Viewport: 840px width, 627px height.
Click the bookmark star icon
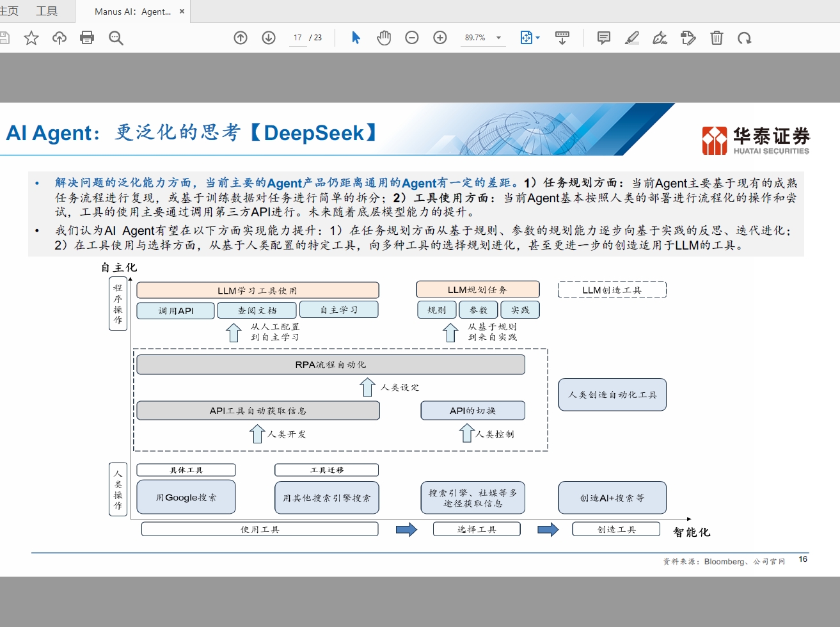pos(31,38)
